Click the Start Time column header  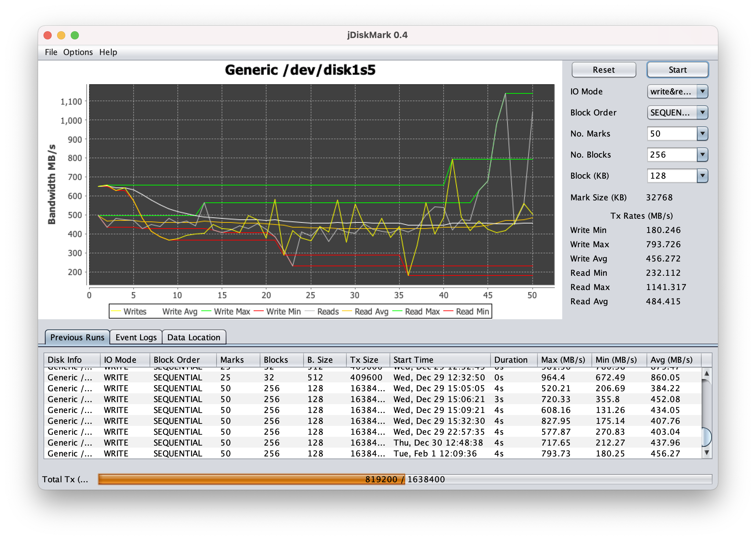(440, 360)
